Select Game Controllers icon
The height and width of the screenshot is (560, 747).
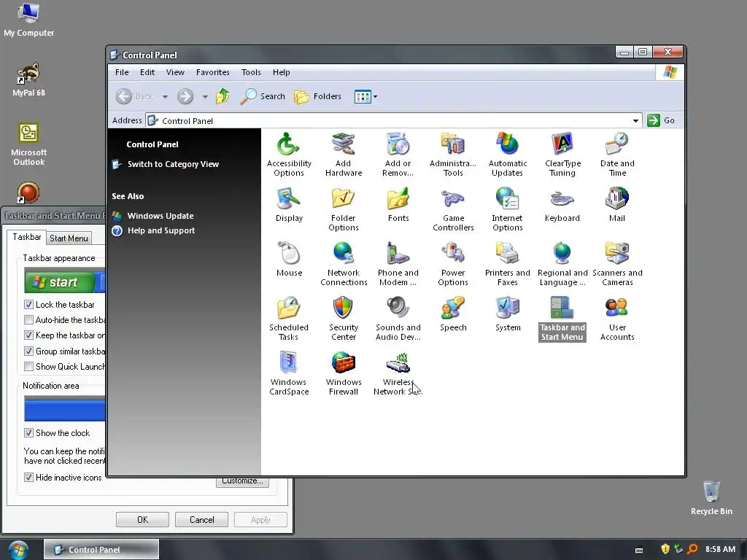click(x=453, y=198)
